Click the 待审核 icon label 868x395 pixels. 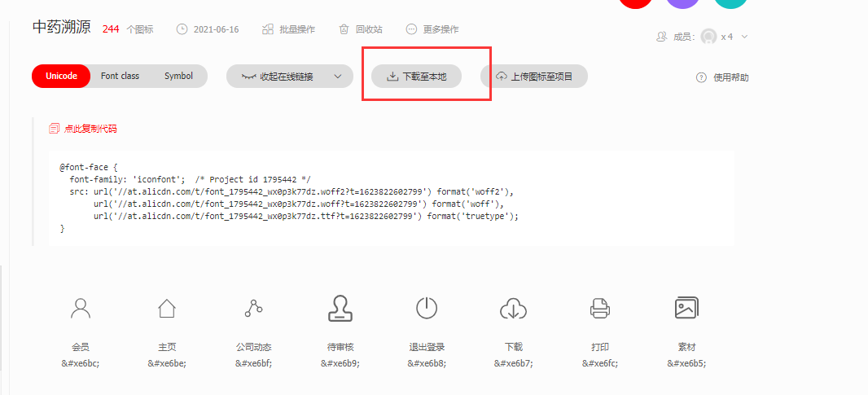click(340, 348)
